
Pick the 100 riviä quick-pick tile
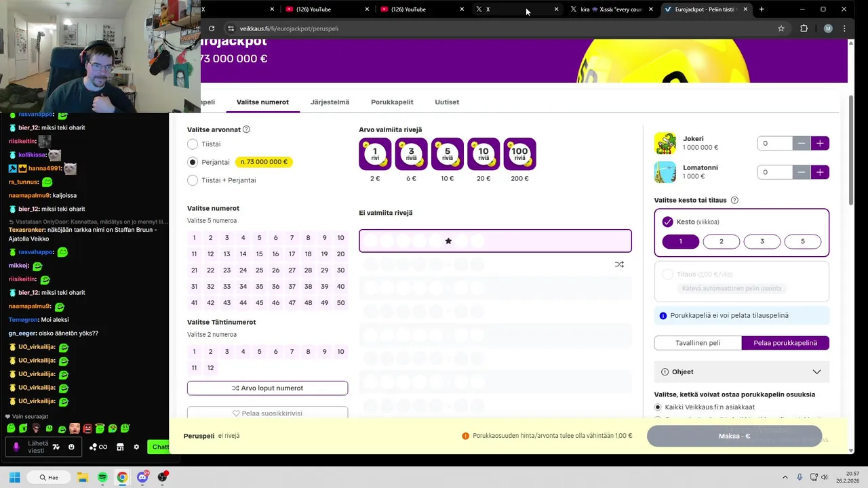click(519, 154)
